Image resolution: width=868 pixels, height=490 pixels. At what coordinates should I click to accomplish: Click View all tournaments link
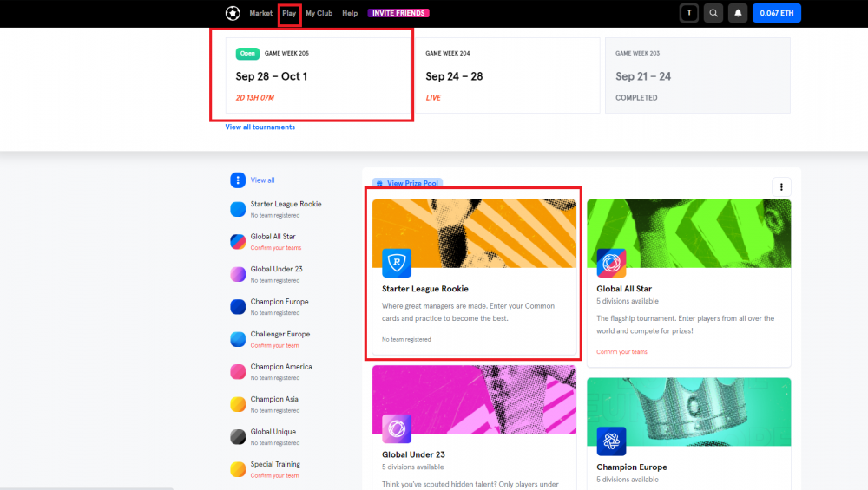tap(260, 127)
